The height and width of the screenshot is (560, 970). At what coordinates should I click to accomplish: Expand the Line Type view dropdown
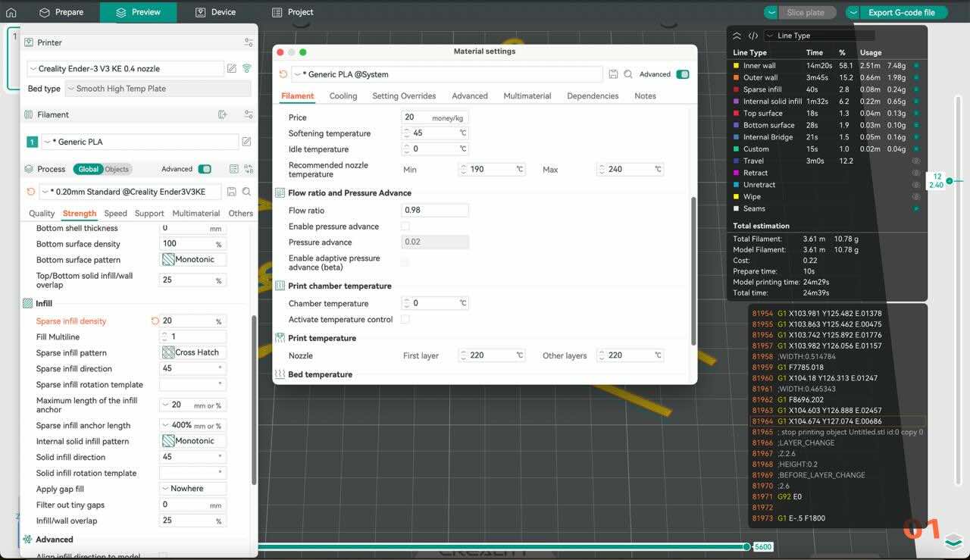tap(818, 36)
